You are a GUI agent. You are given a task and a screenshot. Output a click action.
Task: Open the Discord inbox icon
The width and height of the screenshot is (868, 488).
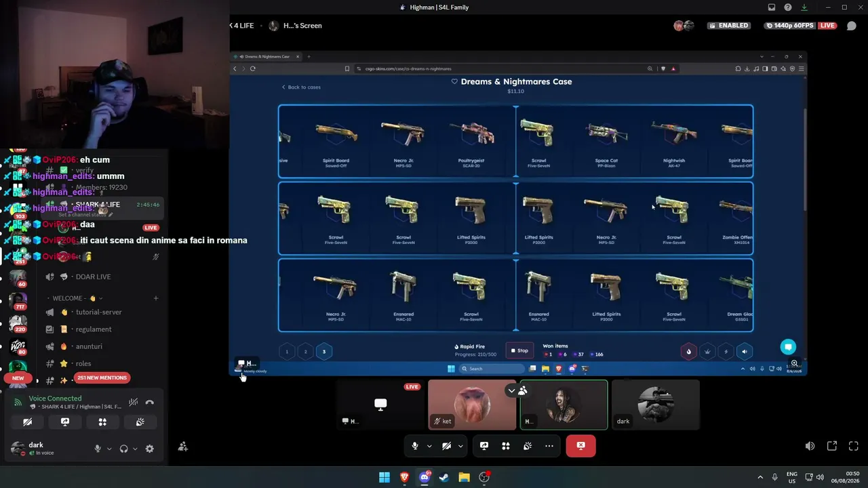tap(772, 7)
